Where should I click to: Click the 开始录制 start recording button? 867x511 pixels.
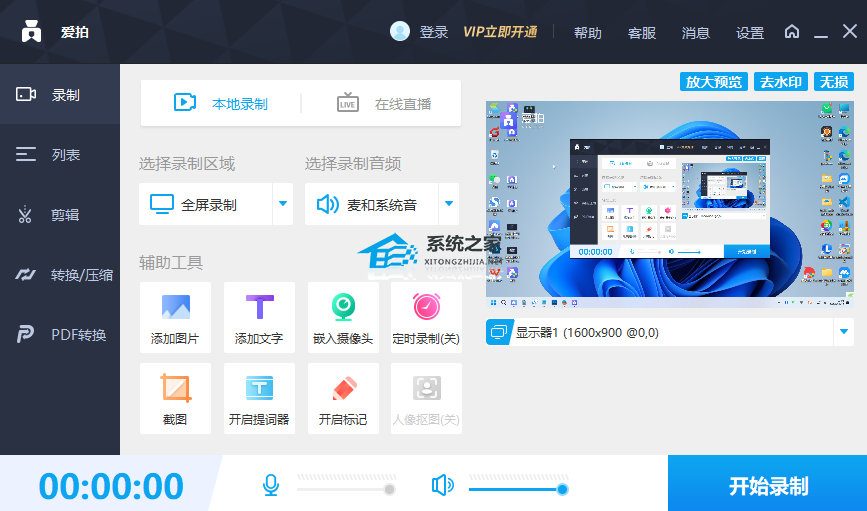[767, 484]
